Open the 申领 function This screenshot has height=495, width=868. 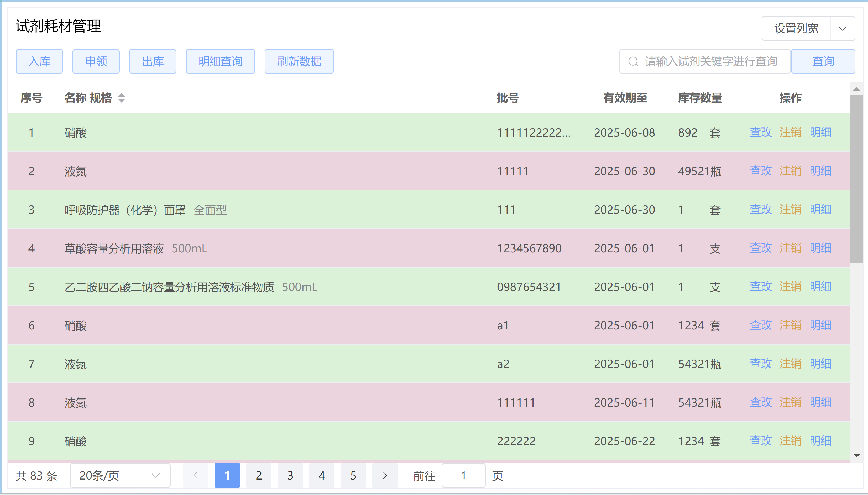96,62
